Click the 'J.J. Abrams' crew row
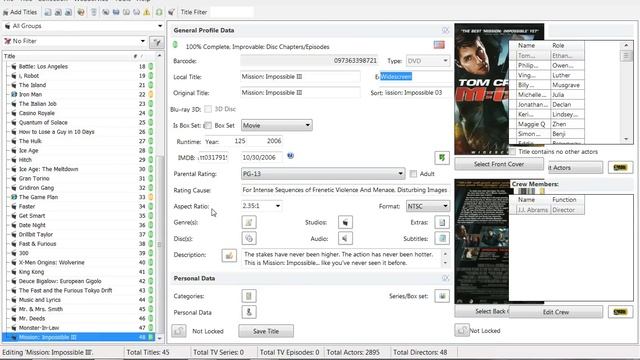Image resolution: width=640 pixels, height=360 pixels. [547, 210]
